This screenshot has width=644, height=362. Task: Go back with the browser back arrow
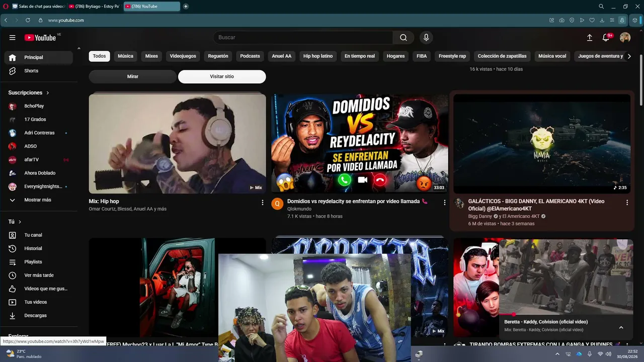(6, 20)
